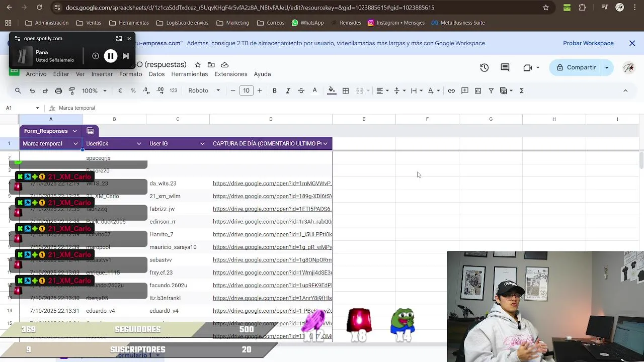
Task: Activate the paint format tool
Action: click(x=71, y=90)
